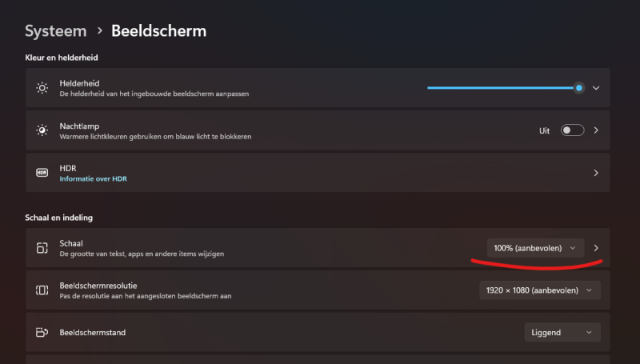Click the Beeldscherm breadcrumb title
640x364 pixels.
[158, 31]
